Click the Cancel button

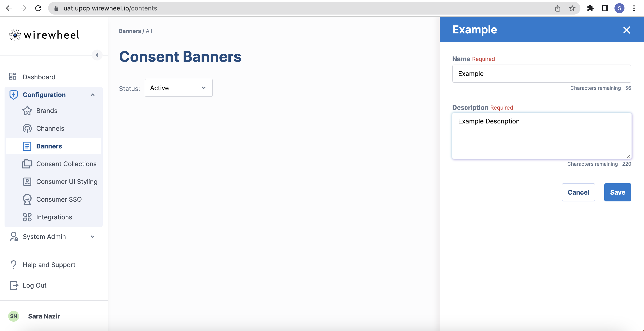click(x=578, y=192)
